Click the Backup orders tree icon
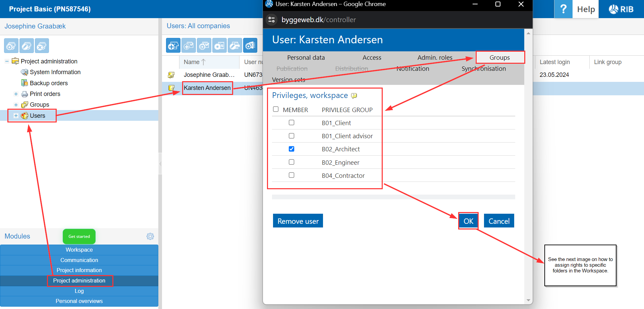Screen dimensions: 644x309 pos(24,83)
